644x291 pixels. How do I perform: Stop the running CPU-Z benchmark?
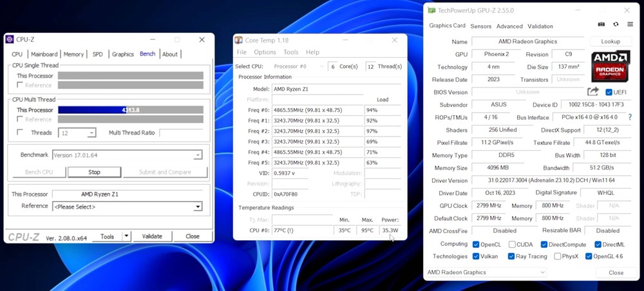(x=95, y=173)
